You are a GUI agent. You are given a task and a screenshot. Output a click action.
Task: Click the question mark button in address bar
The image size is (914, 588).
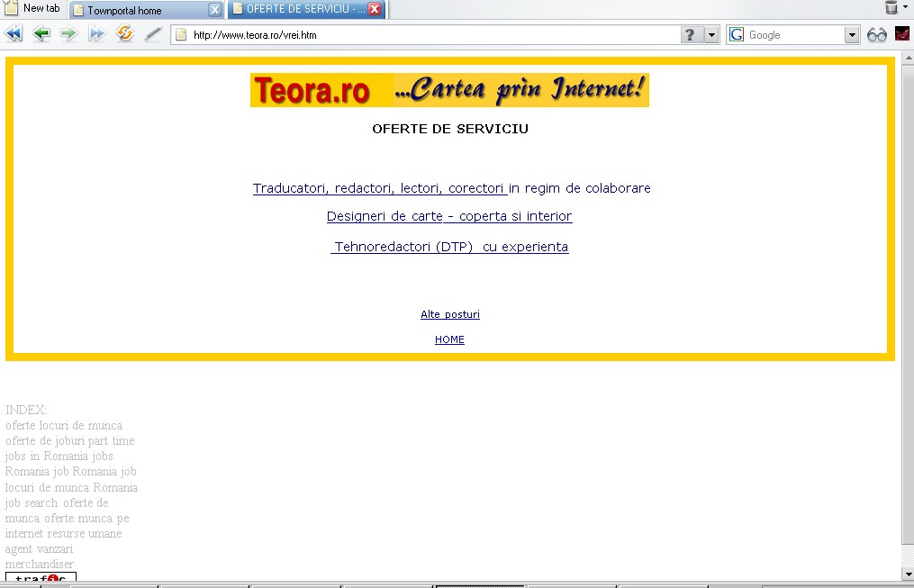[x=691, y=35]
